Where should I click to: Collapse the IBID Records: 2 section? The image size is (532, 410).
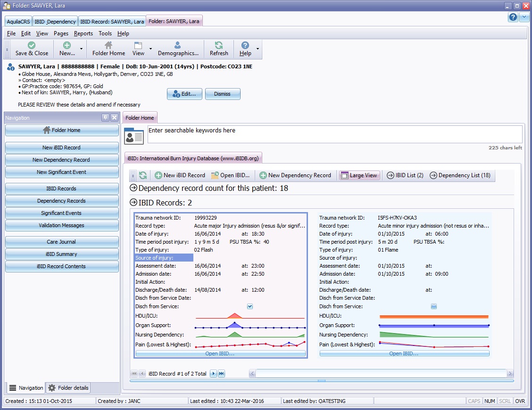pyautogui.click(x=133, y=203)
